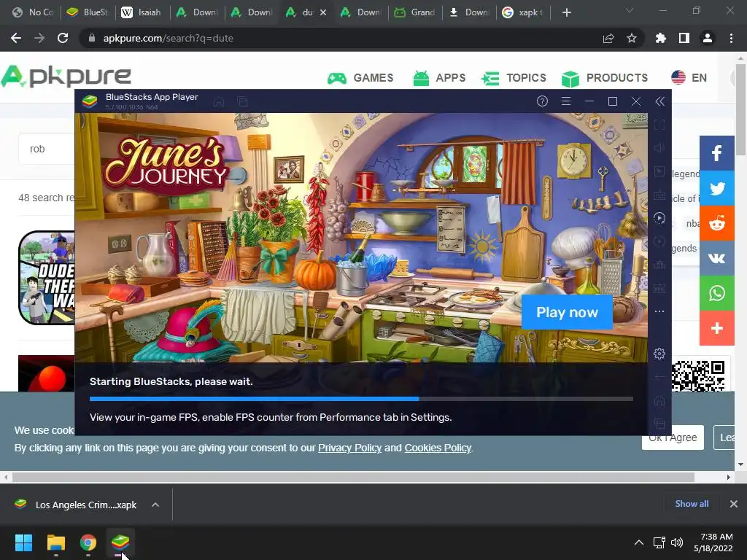Screen dimensions: 747x560
Task: Open the Cookies Policy link
Action: tap(438, 448)
